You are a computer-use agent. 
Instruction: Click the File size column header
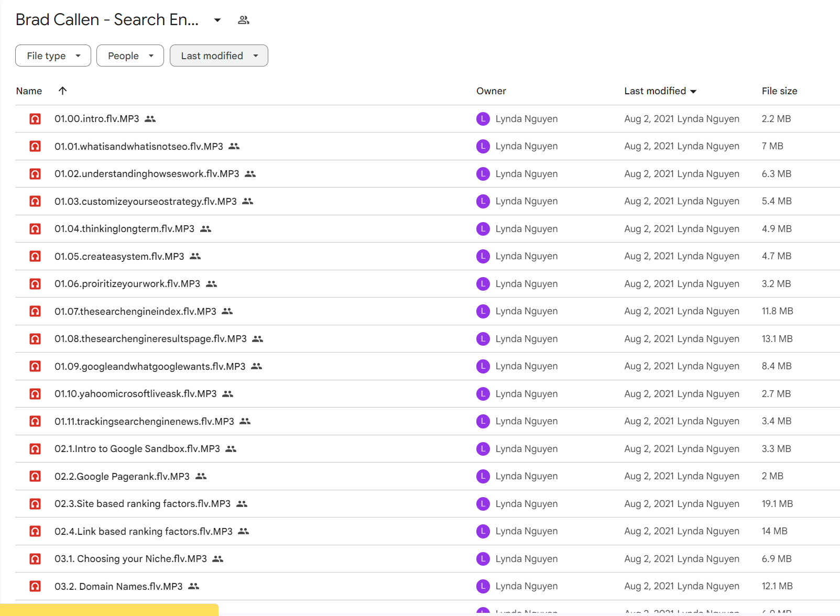[x=779, y=91]
